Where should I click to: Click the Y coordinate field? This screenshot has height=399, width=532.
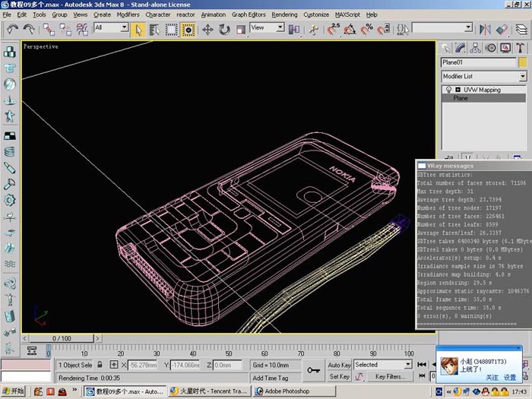(185, 365)
